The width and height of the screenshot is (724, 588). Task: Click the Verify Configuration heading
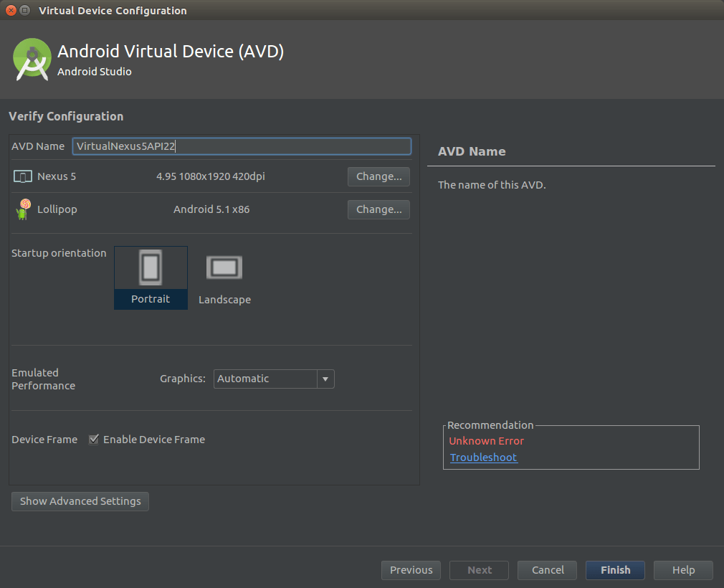point(66,116)
